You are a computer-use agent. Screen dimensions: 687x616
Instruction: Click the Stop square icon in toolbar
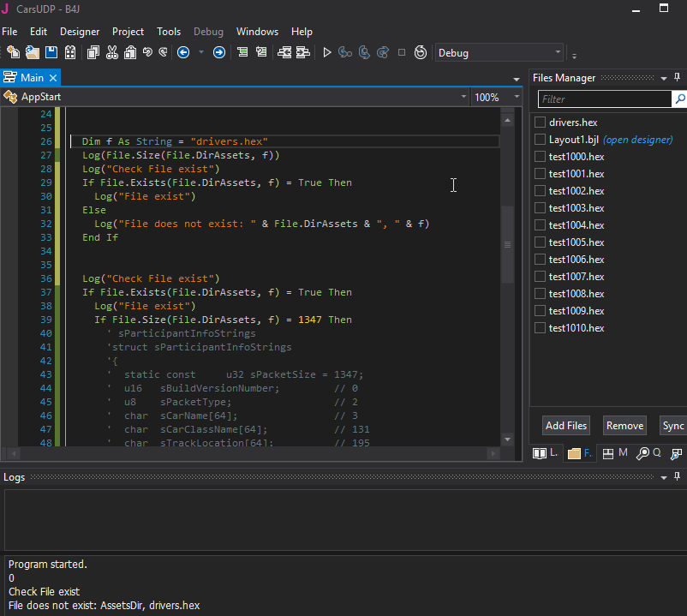(402, 52)
